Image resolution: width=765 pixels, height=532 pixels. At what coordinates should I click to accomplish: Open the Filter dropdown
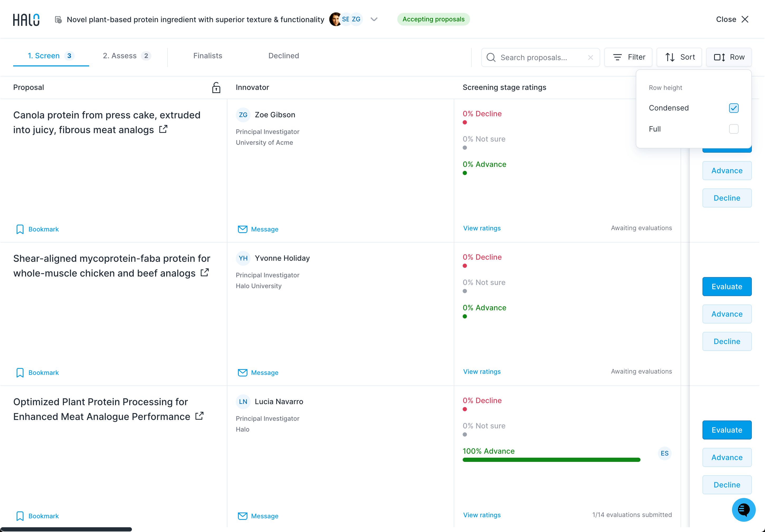coord(628,57)
